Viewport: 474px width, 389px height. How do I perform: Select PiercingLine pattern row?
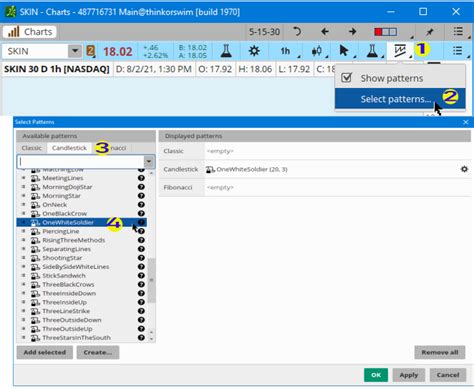[x=82, y=231]
